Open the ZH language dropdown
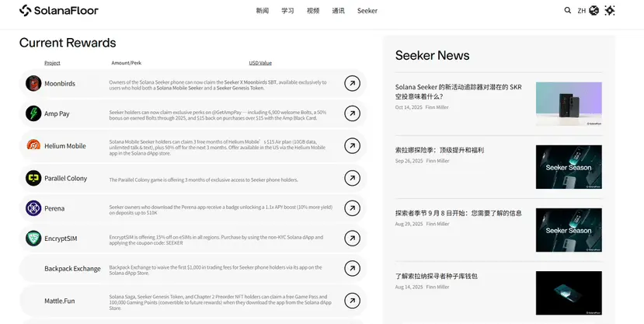The image size is (644, 324). tap(582, 11)
